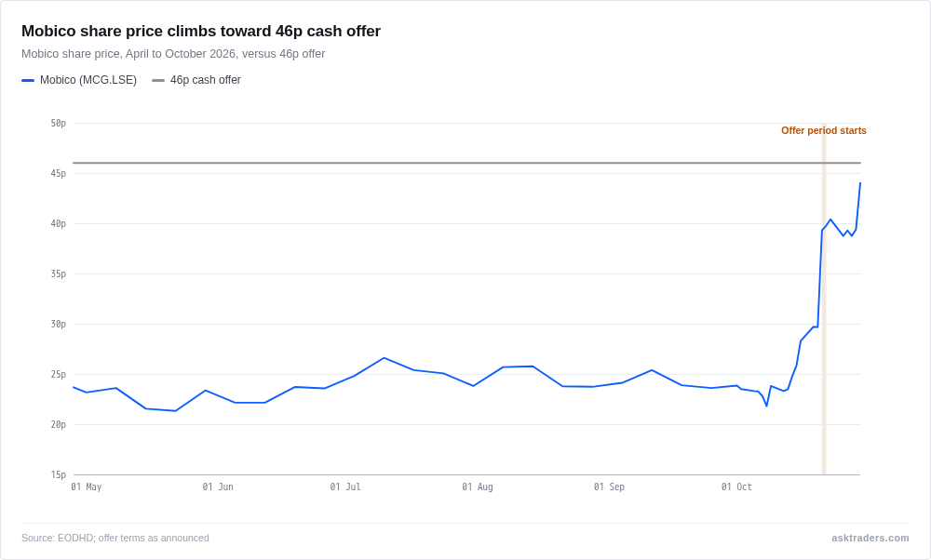Click the 30p y-axis label
The height and width of the screenshot is (560, 931).
point(58,324)
